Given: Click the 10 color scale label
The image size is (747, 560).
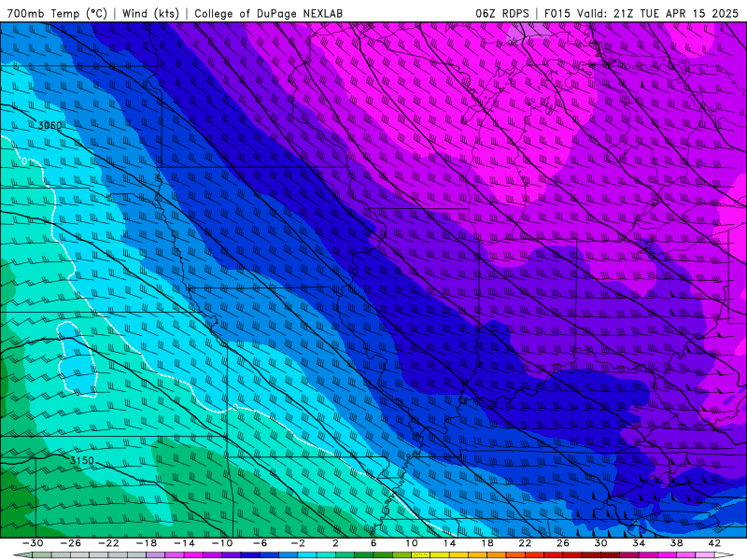Looking at the screenshot, I should point(412,543).
